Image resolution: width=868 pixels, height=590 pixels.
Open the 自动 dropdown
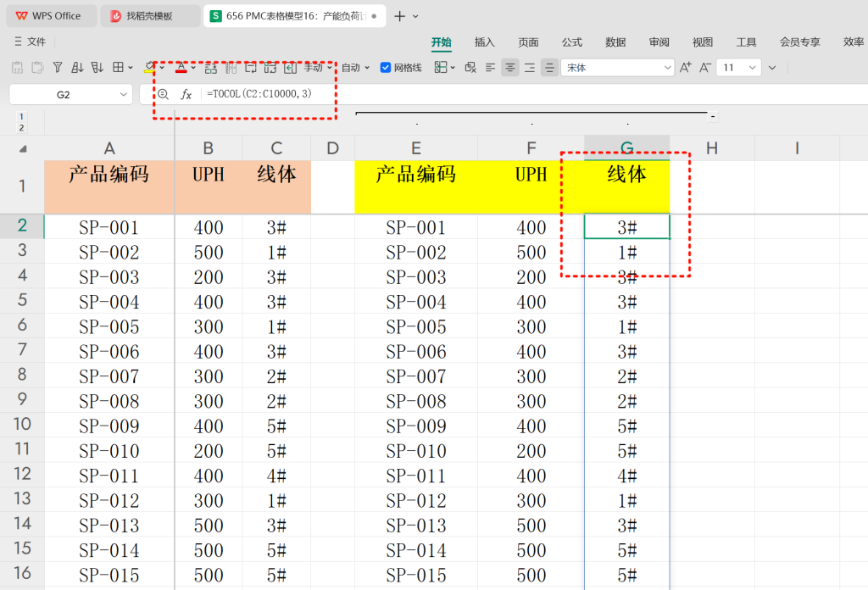(355, 68)
